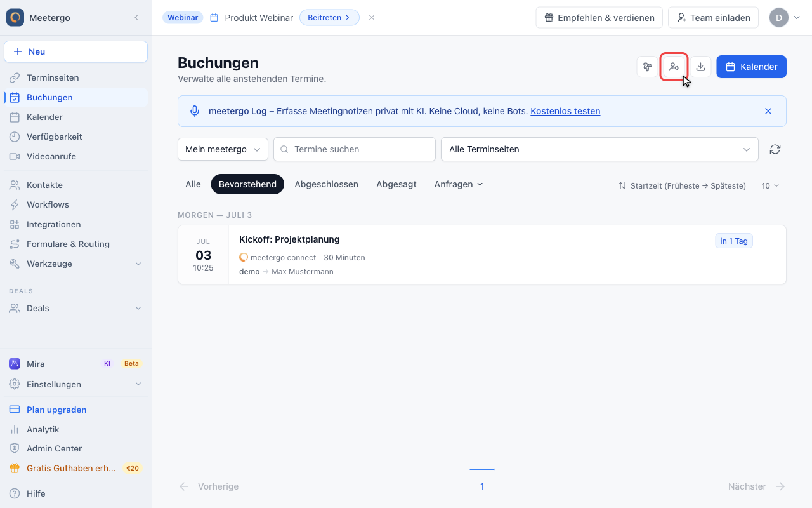
Task: Click the Jul 03 date block
Action: (x=204, y=255)
